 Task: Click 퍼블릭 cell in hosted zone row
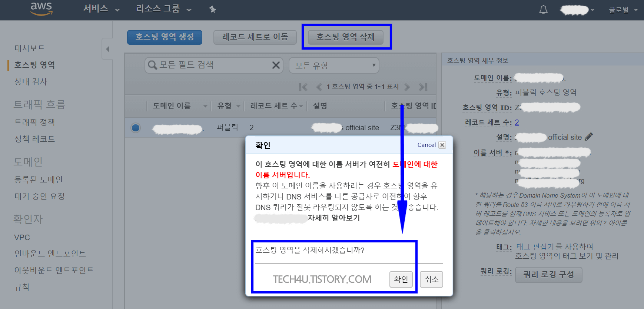[227, 127]
